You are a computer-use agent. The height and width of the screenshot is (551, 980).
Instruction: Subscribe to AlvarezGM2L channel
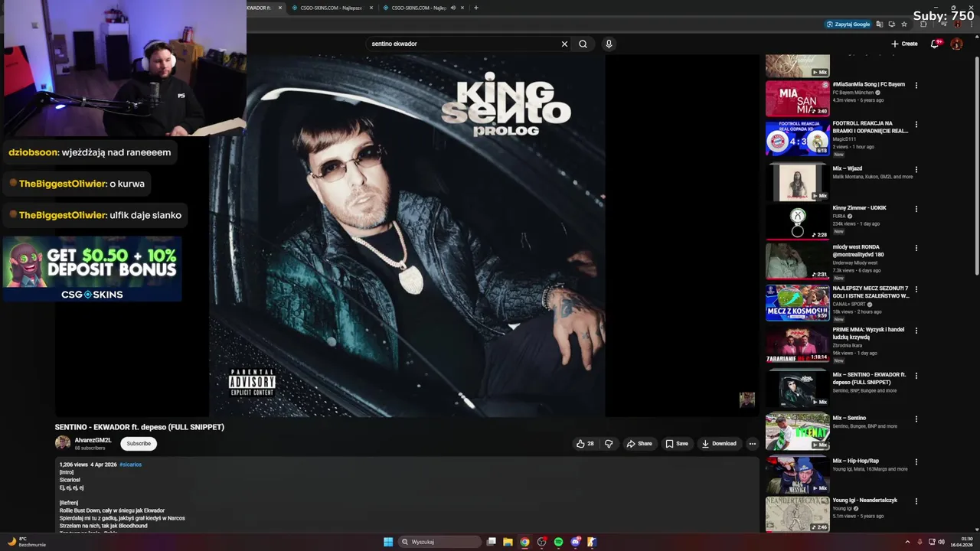(139, 444)
